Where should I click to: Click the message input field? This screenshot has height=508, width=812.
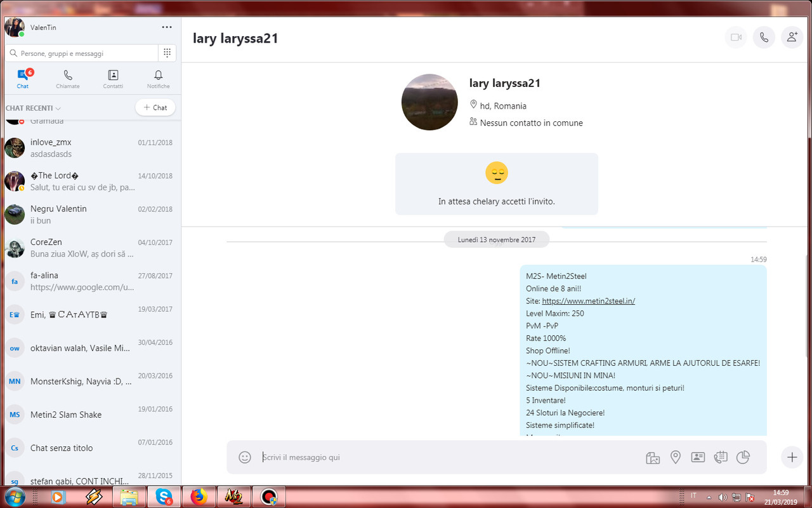[450, 457]
